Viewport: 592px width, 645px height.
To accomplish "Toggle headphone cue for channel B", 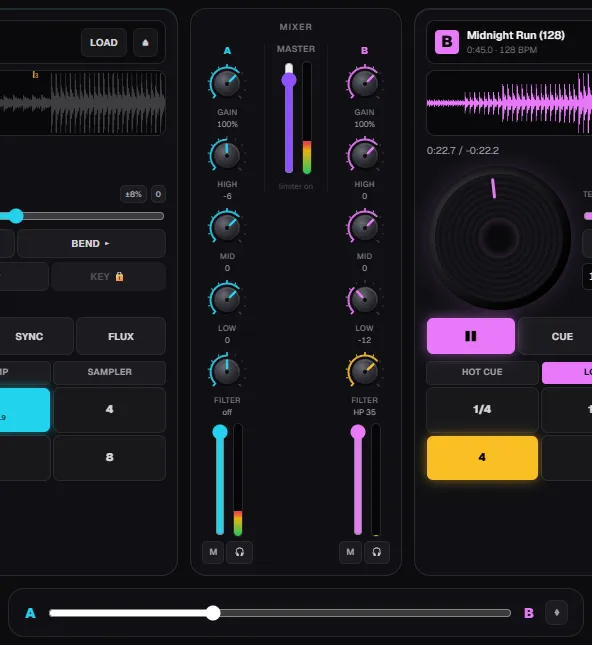I will point(376,552).
